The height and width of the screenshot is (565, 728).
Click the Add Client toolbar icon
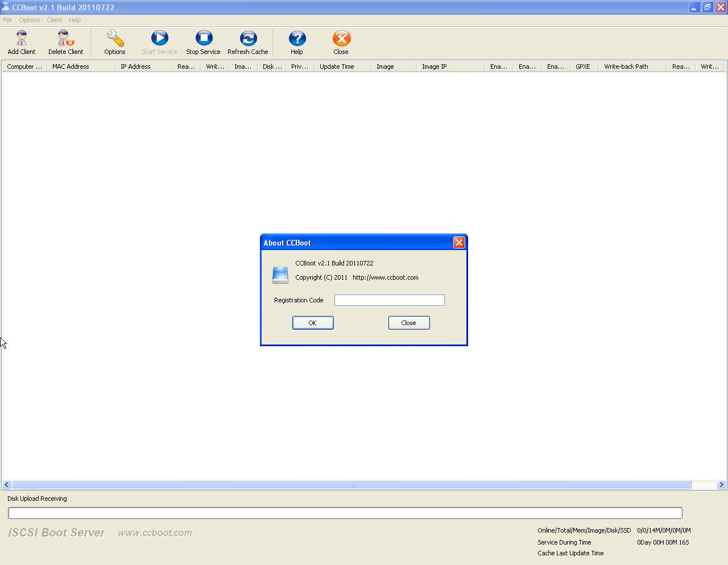tap(22, 38)
